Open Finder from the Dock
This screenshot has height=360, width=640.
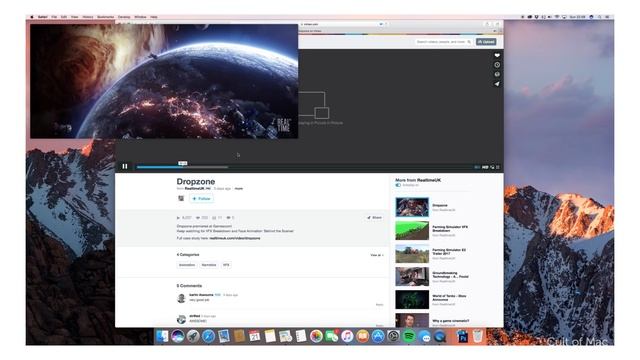(162, 336)
